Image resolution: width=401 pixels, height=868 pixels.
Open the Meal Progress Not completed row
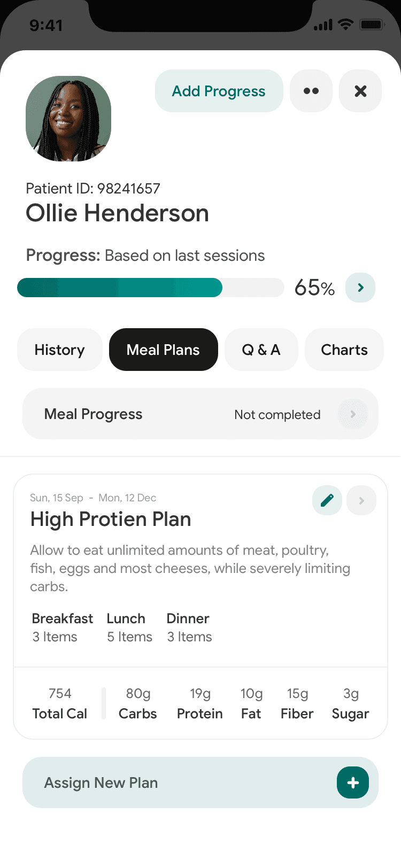(200, 414)
